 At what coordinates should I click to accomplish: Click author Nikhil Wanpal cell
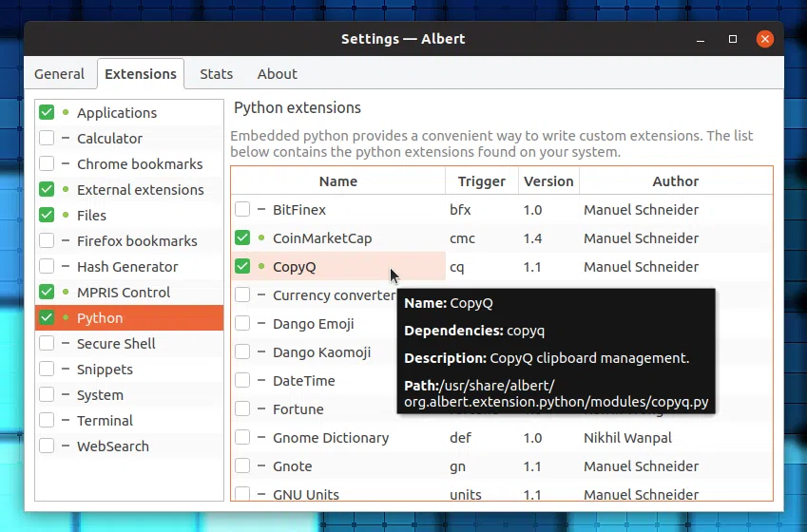[x=627, y=438]
